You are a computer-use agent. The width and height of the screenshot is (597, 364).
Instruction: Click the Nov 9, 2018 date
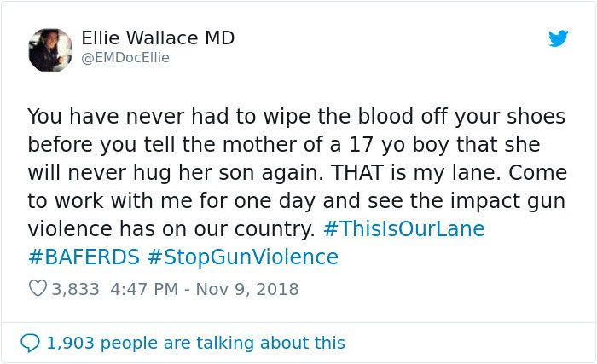[x=247, y=289]
